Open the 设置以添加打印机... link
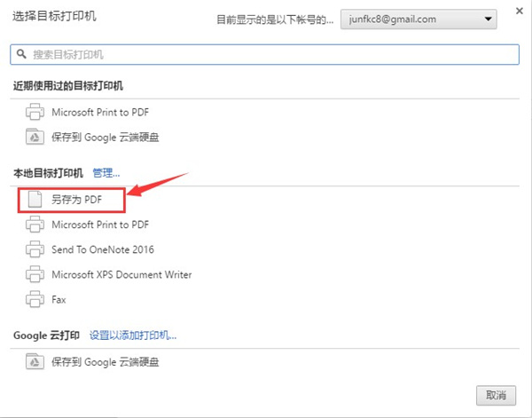This screenshot has width=532, height=418. [x=133, y=335]
